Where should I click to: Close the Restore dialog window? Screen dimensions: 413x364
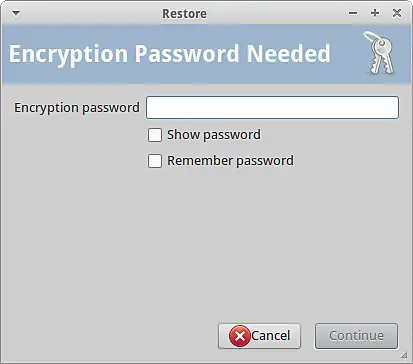(397, 13)
